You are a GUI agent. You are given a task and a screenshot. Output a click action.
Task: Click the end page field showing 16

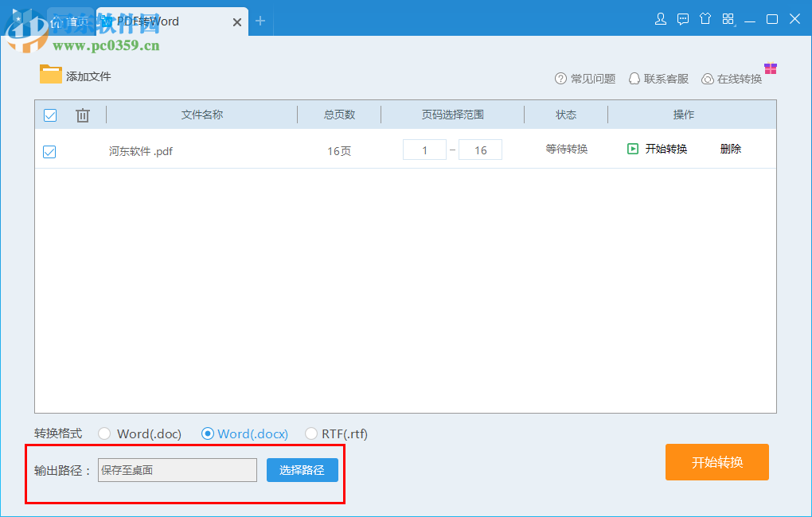pos(480,150)
